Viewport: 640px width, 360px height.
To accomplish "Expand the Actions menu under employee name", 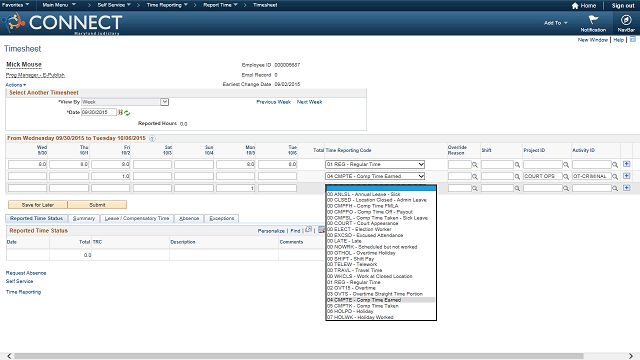I will [16, 85].
